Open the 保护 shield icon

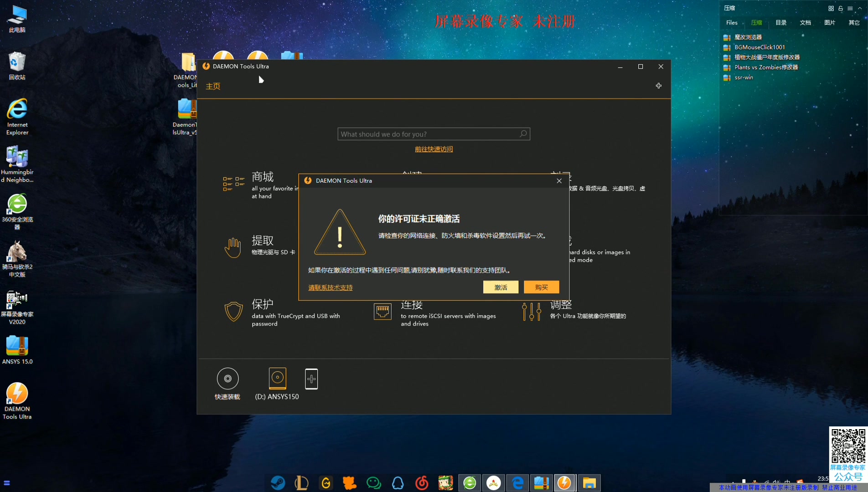(233, 312)
